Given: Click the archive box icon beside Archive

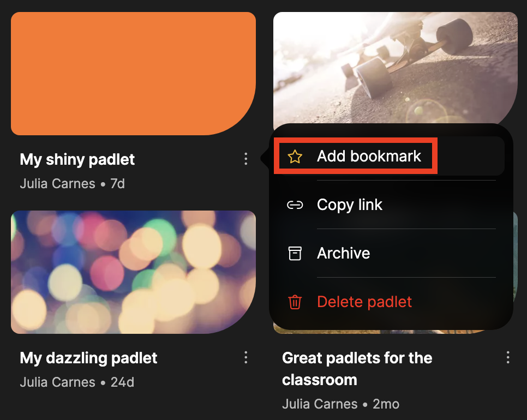Looking at the screenshot, I should [x=295, y=253].
